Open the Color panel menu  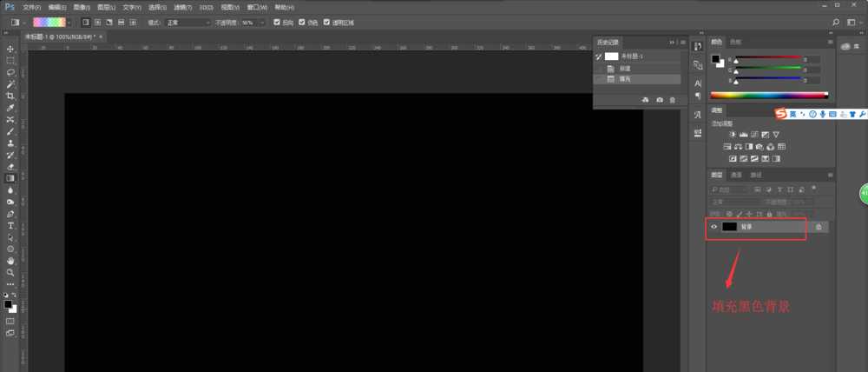(x=831, y=42)
